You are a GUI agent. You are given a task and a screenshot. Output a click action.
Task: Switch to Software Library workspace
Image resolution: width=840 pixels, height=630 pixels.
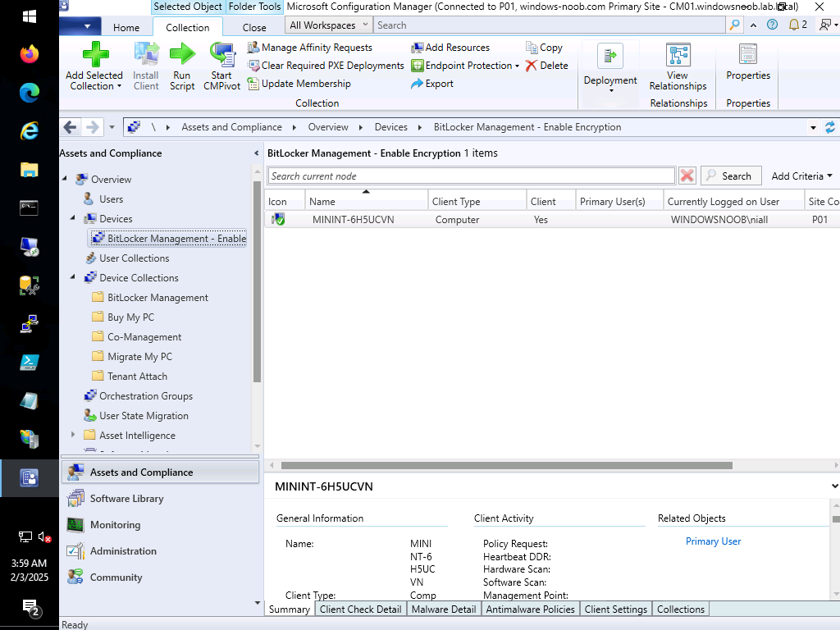[161, 499]
